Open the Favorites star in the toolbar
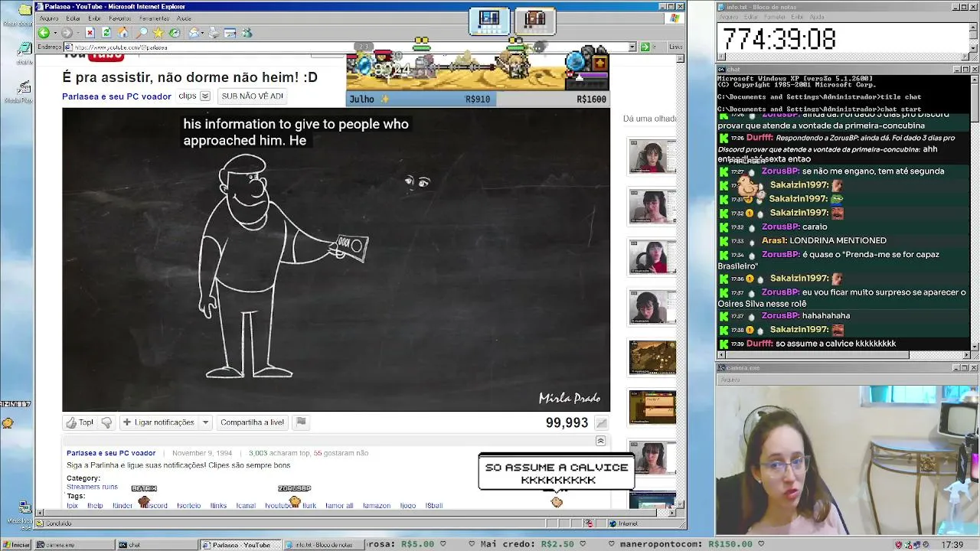Viewport: 980px width, 551px height. pyautogui.click(x=158, y=33)
